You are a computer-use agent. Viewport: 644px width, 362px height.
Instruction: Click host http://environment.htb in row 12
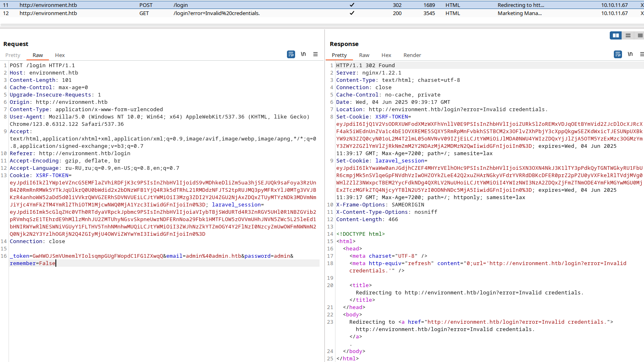pyautogui.click(x=48, y=13)
